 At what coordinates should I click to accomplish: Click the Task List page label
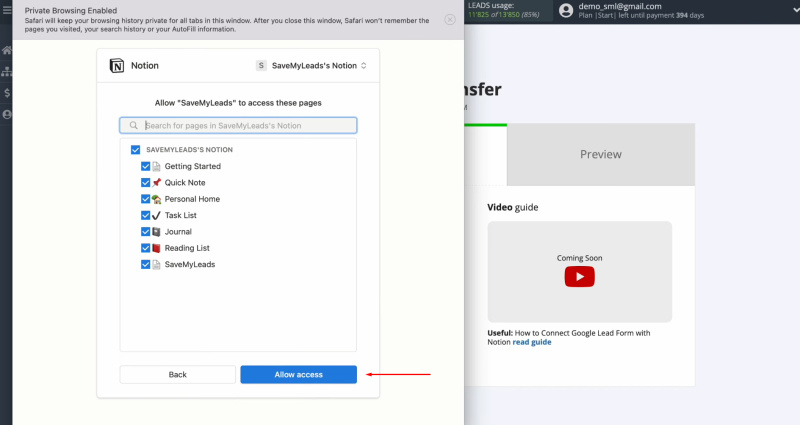click(x=181, y=215)
